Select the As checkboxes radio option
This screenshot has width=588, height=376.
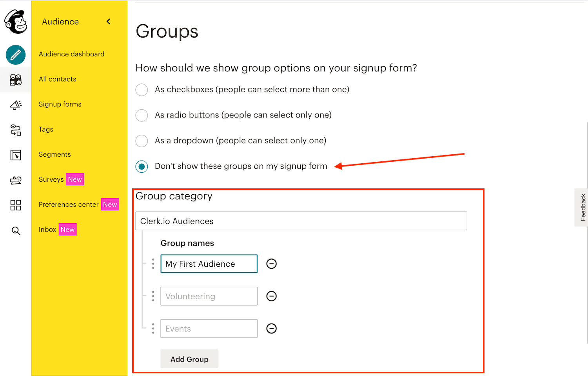142,90
